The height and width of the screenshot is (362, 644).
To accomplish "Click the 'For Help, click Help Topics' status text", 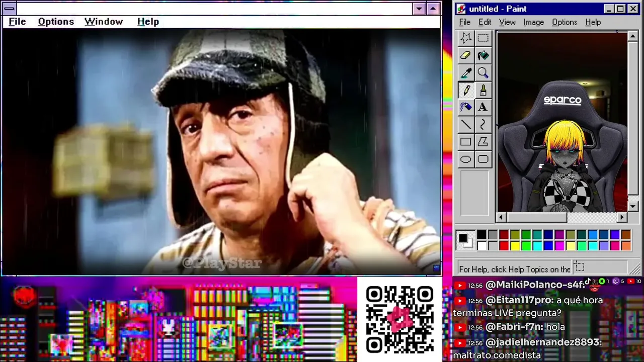I will tap(515, 269).
